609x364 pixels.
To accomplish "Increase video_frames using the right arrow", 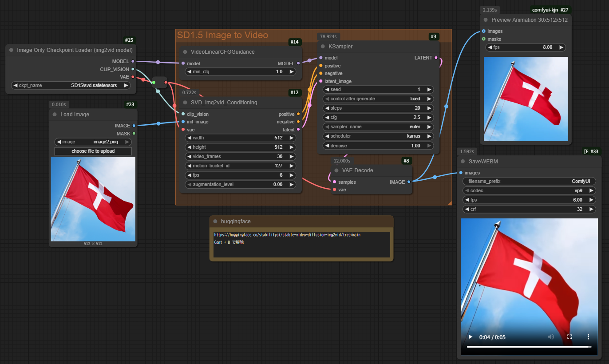I will click(291, 157).
